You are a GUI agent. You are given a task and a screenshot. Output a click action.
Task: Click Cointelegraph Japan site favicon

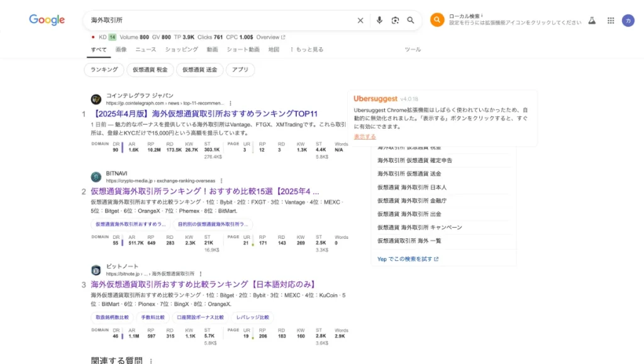pyautogui.click(x=96, y=99)
